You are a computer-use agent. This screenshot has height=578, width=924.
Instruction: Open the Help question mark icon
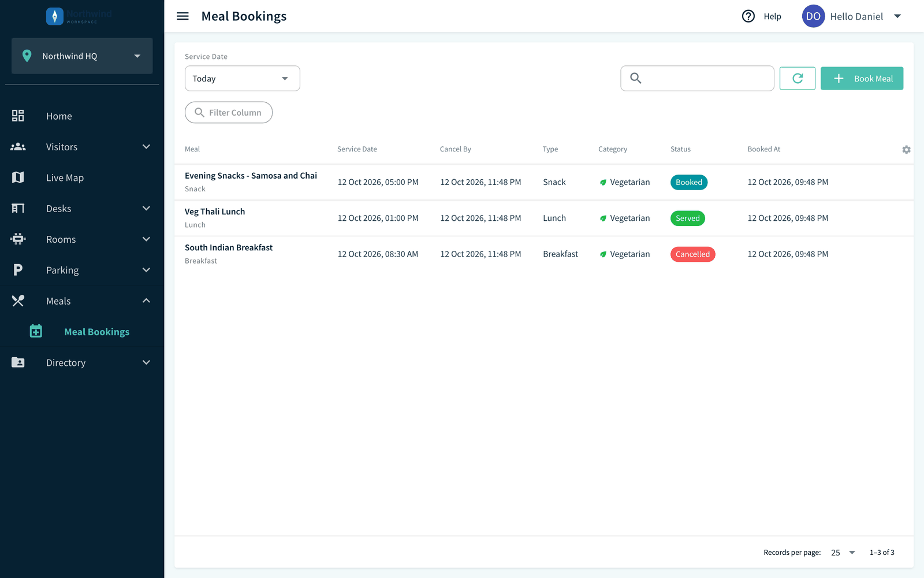(748, 16)
